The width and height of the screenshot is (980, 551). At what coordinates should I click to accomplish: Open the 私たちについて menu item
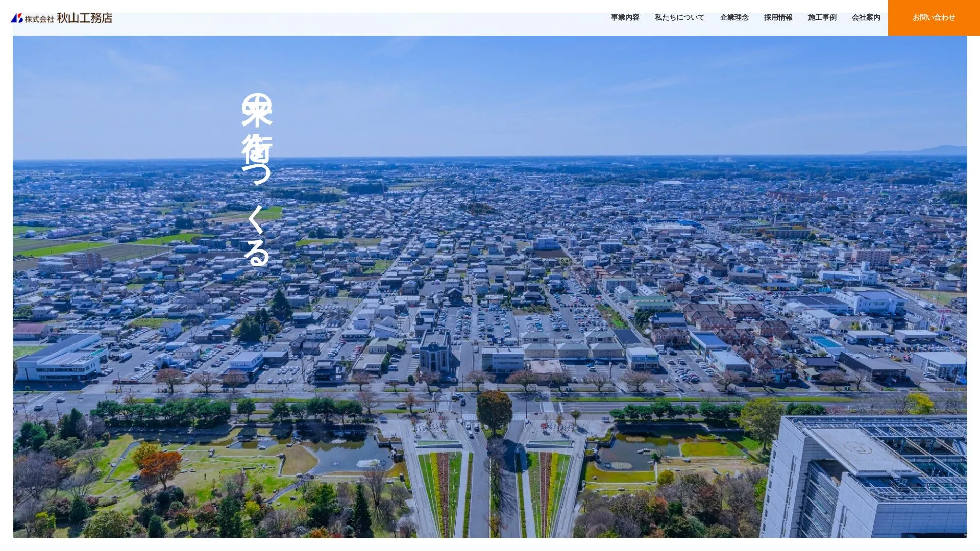[x=679, y=17]
